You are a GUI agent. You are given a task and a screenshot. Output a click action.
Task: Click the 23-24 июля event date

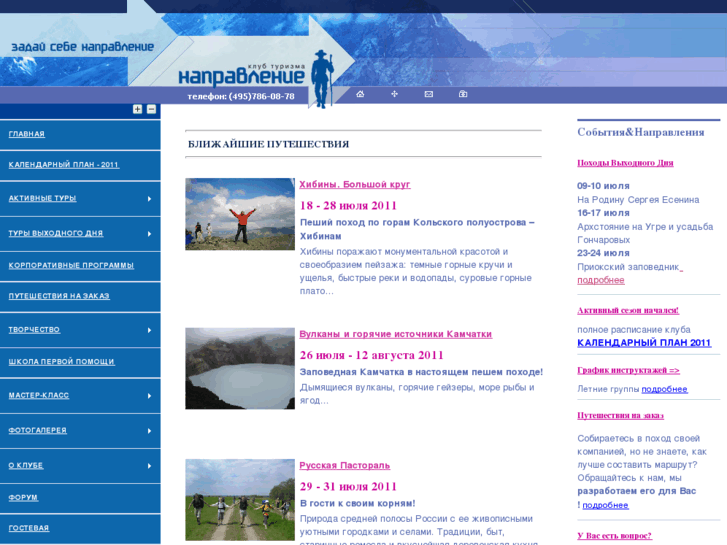coord(603,253)
